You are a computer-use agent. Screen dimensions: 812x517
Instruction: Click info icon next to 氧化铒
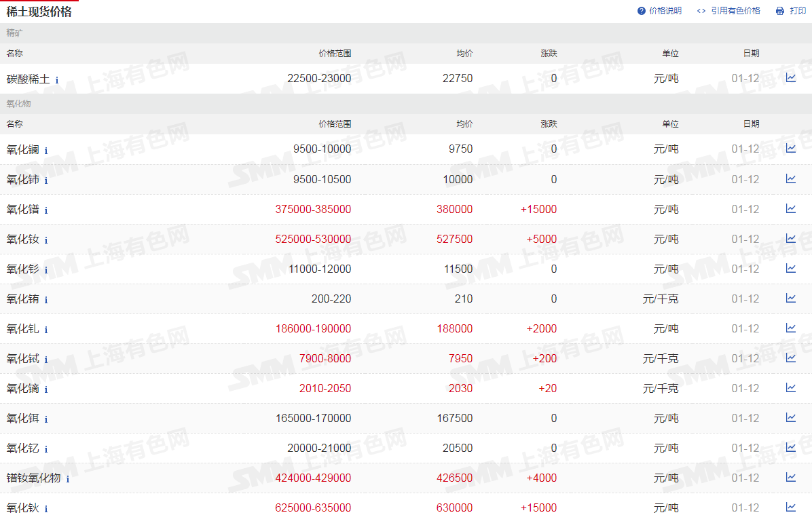click(x=46, y=420)
